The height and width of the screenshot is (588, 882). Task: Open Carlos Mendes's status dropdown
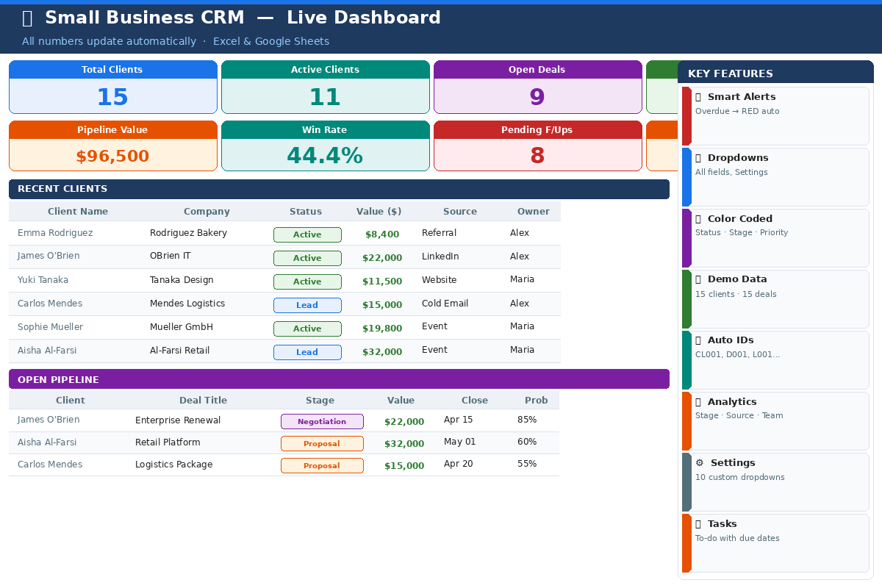pos(307,305)
